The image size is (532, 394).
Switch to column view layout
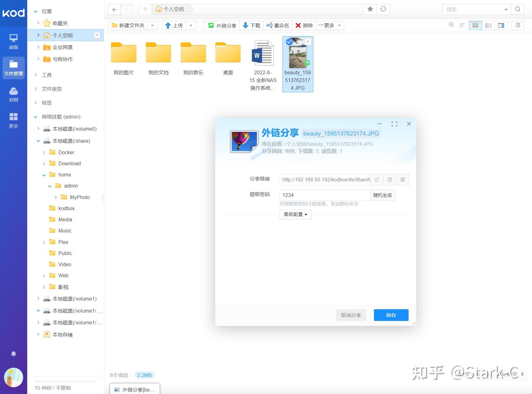(501, 25)
